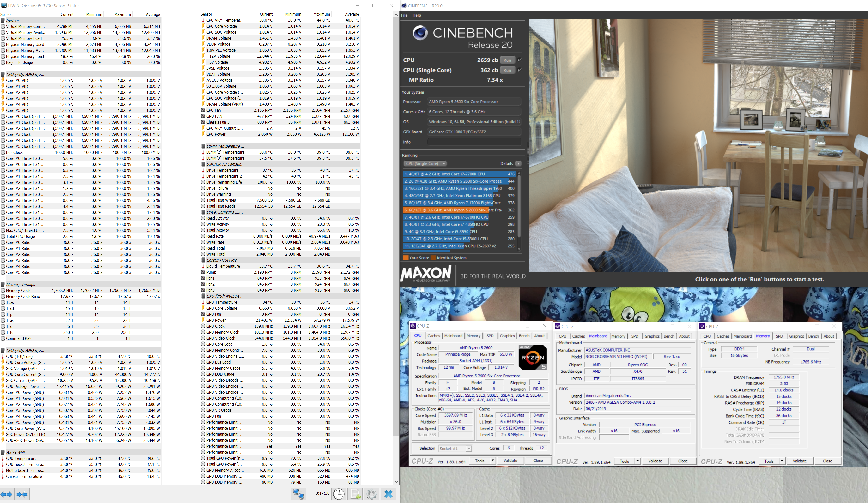Viewport: 868px width, 503px height.
Task: Open HWiNFO sensor settings gear
Action: click(x=372, y=494)
